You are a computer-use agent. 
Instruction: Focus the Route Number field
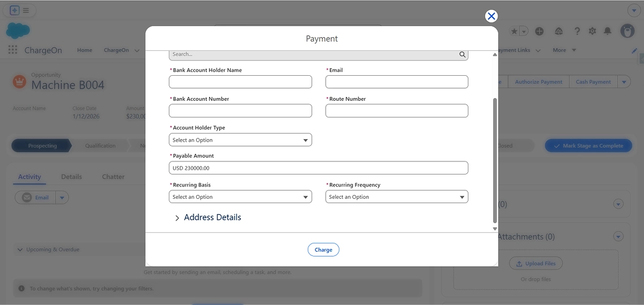click(396, 111)
